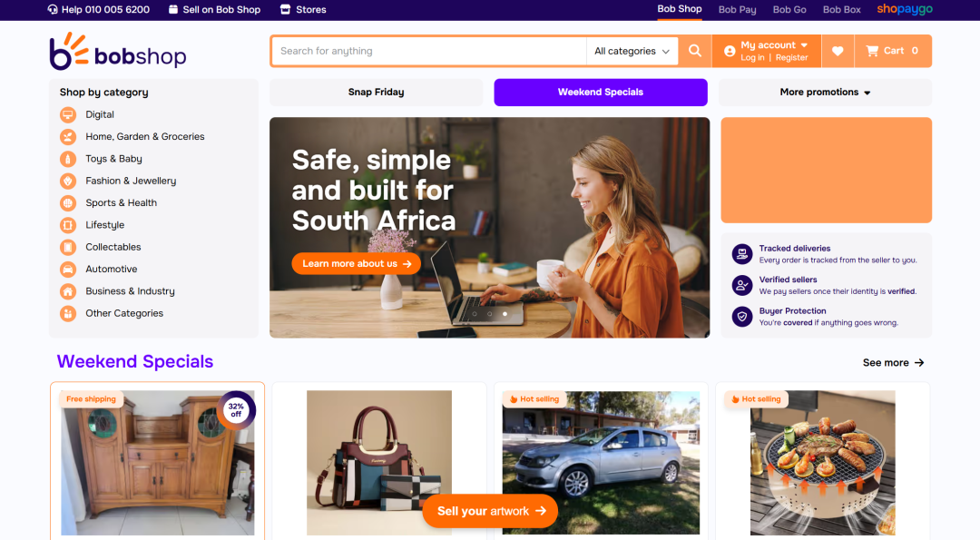Image resolution: width=980 pixels, height=540 pixels.
Task: Switch to the Snap Friday tab
Action: [377, 93]
